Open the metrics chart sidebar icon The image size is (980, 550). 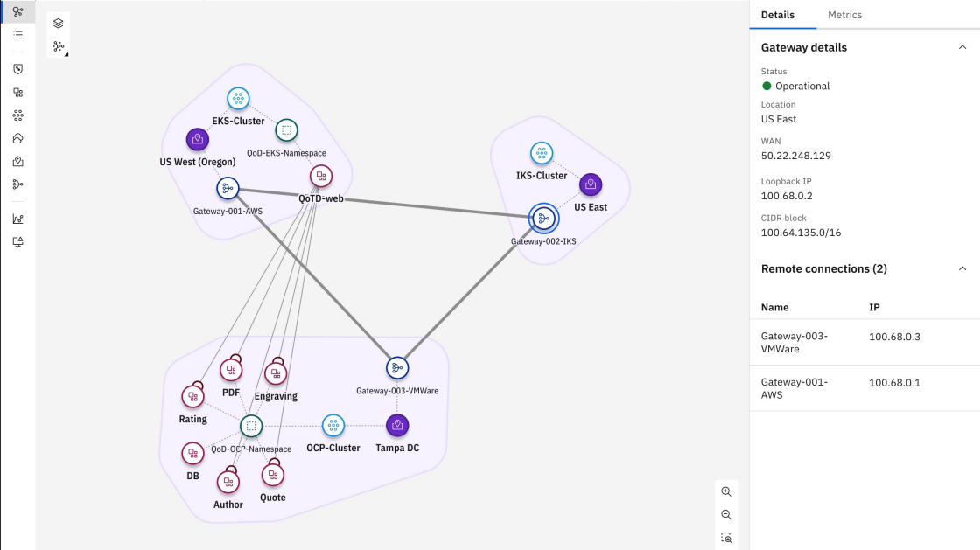click(x=18, y=219)
